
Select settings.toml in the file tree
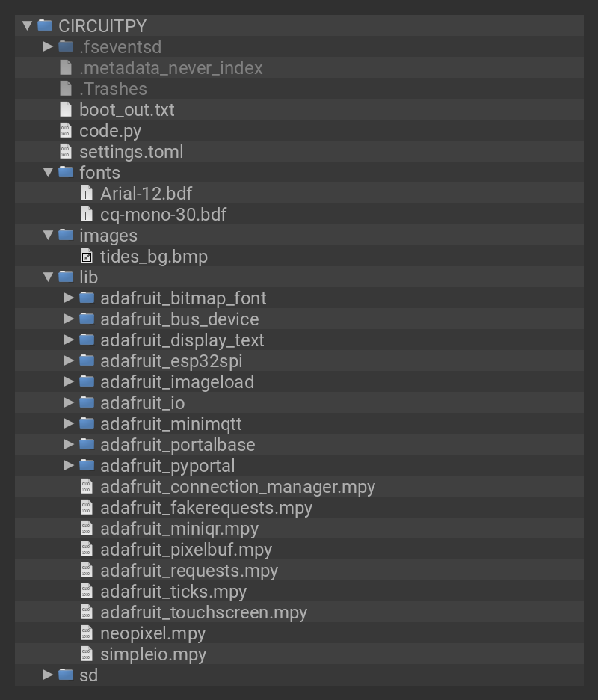(131, 152)
